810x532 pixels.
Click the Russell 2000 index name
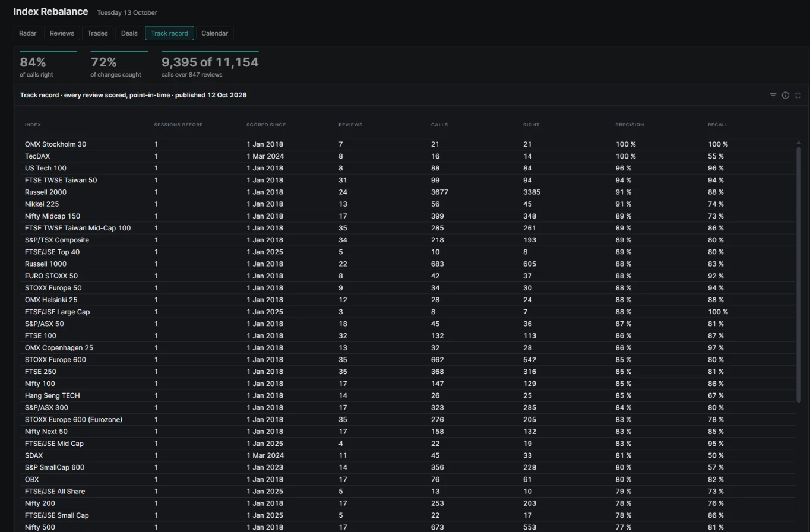pos(46,192)
